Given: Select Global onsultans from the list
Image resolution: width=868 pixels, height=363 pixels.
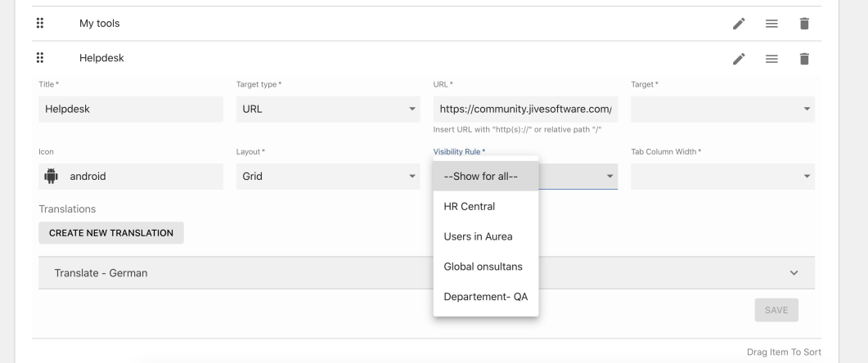Looking at the screenshot, I should click(485, 267).
